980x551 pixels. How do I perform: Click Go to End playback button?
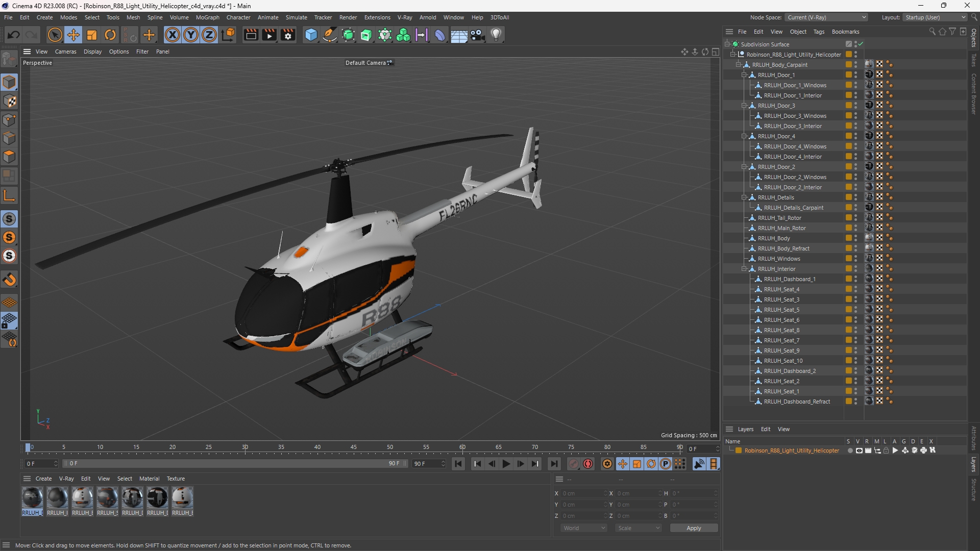(x=554, y=464)
